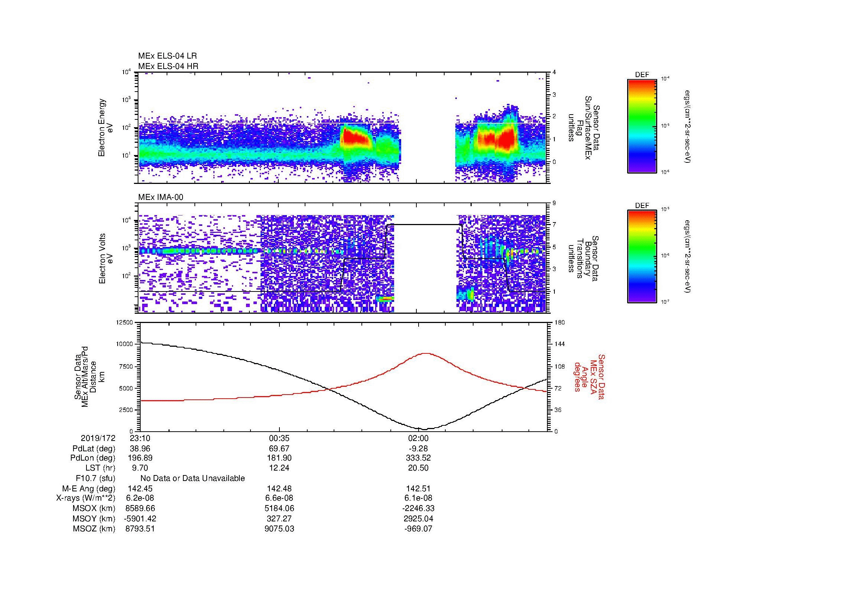The width and height of the screenshot is (868, 613).
Task: Click the peak of the red SZA curve
Action: point(426,353)
